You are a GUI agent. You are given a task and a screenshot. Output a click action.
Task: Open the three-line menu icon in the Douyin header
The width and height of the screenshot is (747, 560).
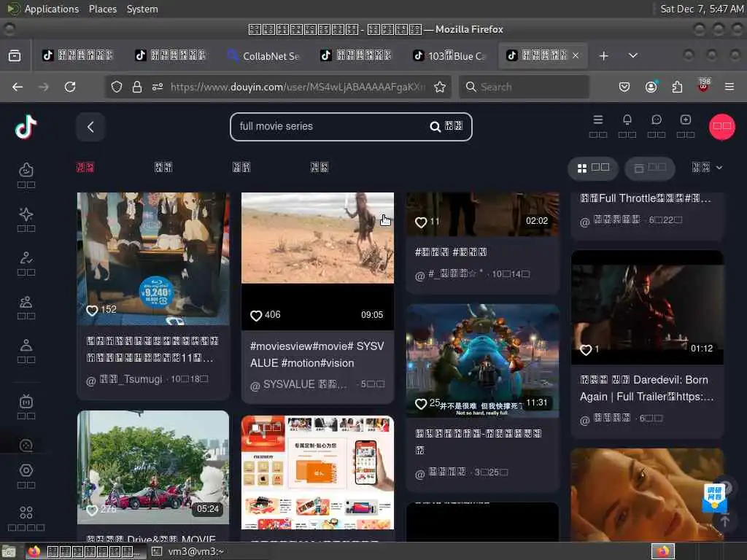pos(598,120)
